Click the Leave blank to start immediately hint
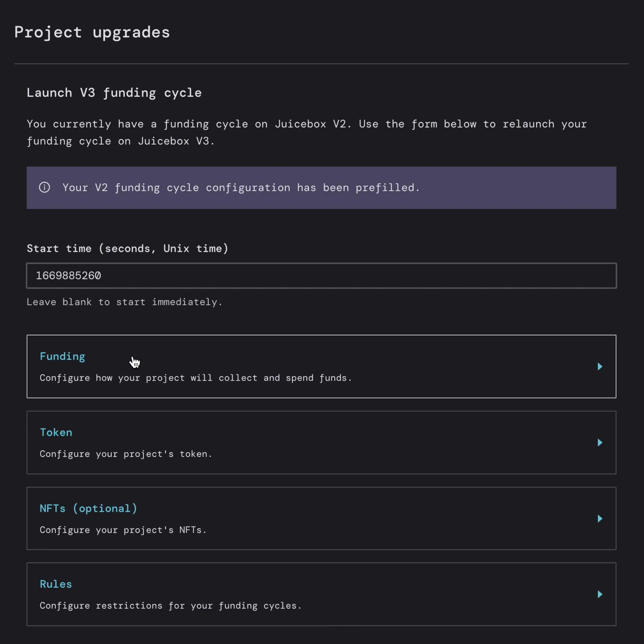Image resolution: width=644 pixels, height=644 pixels. (x=125, y=302)
